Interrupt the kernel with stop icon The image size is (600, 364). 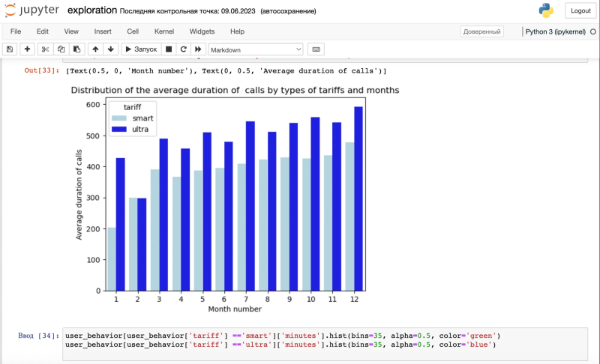point(169,49)
